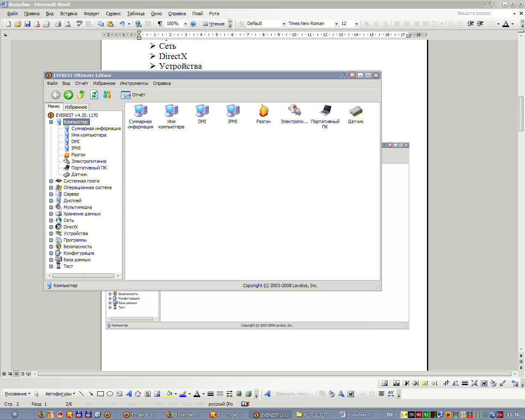The height and width of the screenshot is (420, 525).
Task: Click P_O_L_I_T taskbar folder button
Action: [314, 415]
